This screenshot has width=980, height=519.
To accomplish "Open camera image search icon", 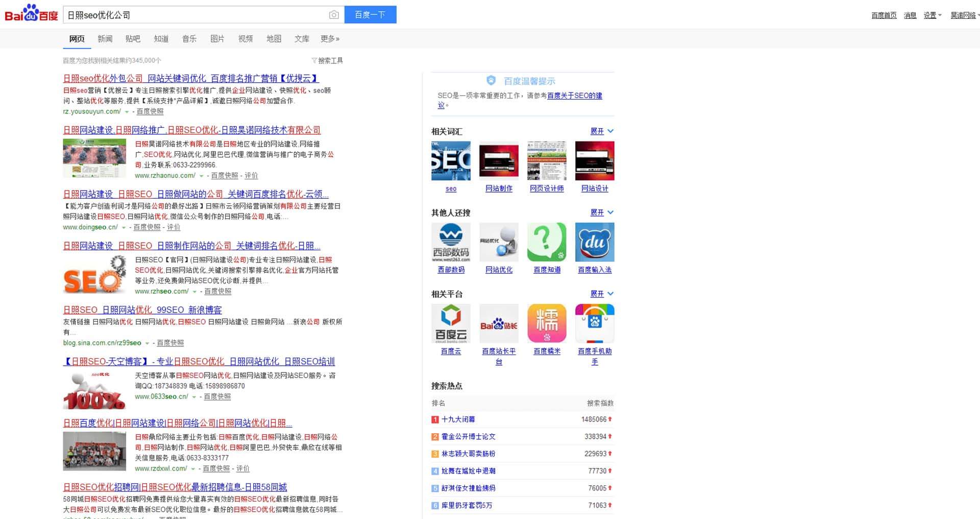I will point(334,15).
